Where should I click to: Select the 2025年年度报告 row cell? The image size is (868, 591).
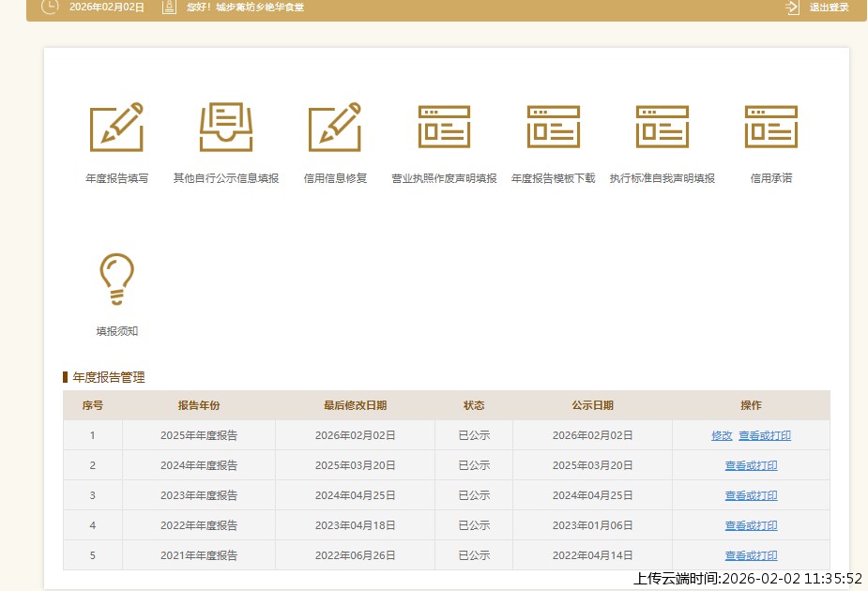click(198, 435)
